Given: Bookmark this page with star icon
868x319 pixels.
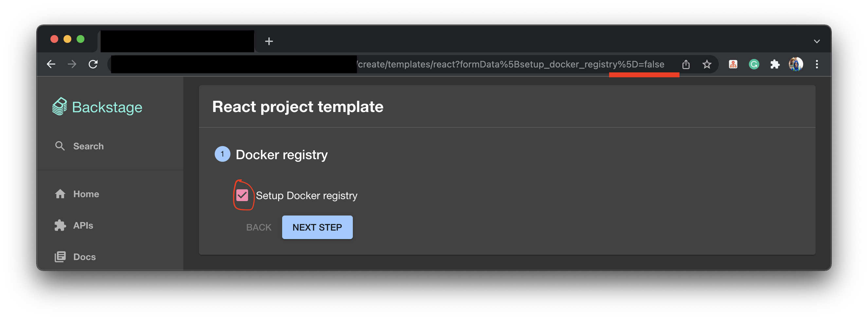Looking at the screenshot, I should (x=707, y=64).
